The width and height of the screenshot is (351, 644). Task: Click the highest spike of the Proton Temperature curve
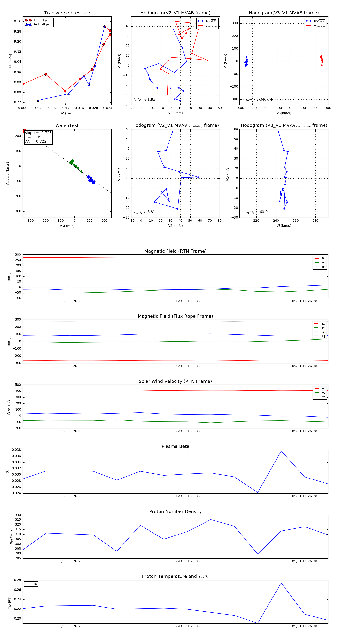[x=281, y=583]
